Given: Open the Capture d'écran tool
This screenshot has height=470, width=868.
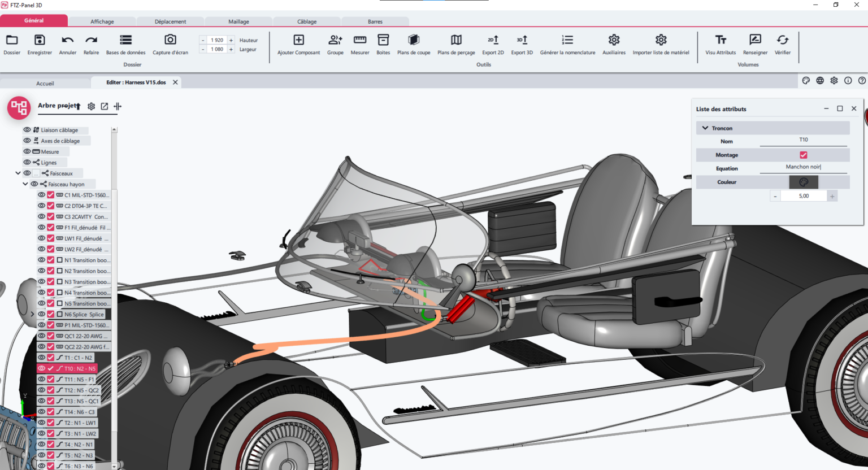Looking at the screenshot, I should (x=170, y=45).
